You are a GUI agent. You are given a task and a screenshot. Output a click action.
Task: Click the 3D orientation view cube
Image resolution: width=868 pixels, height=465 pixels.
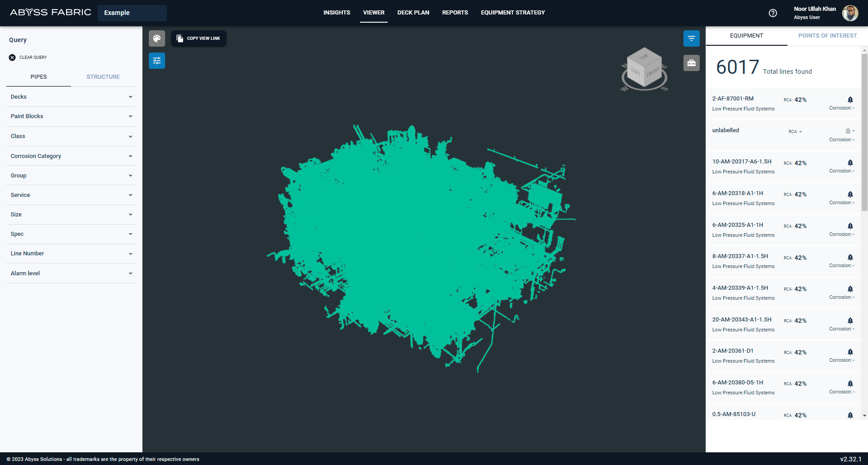point(644,69)
